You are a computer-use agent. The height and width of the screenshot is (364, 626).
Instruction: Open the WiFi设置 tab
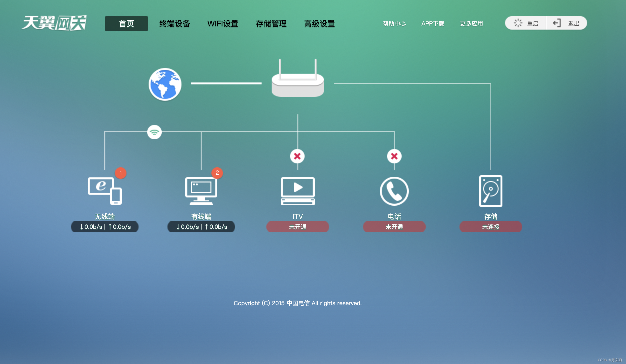point(223,24)
